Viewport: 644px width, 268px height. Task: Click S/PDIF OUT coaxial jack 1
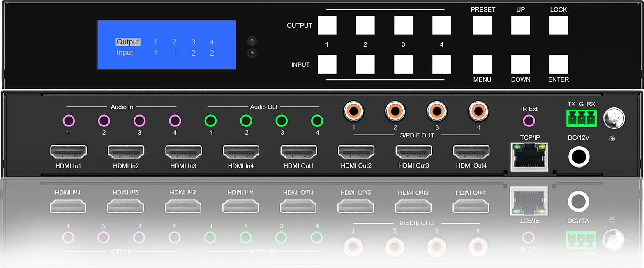[353, 110]
